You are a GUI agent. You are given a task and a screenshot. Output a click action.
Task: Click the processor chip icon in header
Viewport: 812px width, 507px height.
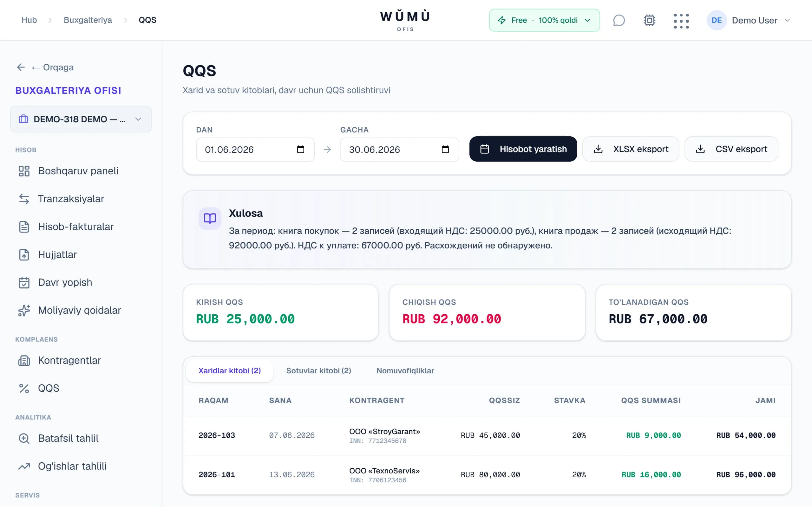650,21
